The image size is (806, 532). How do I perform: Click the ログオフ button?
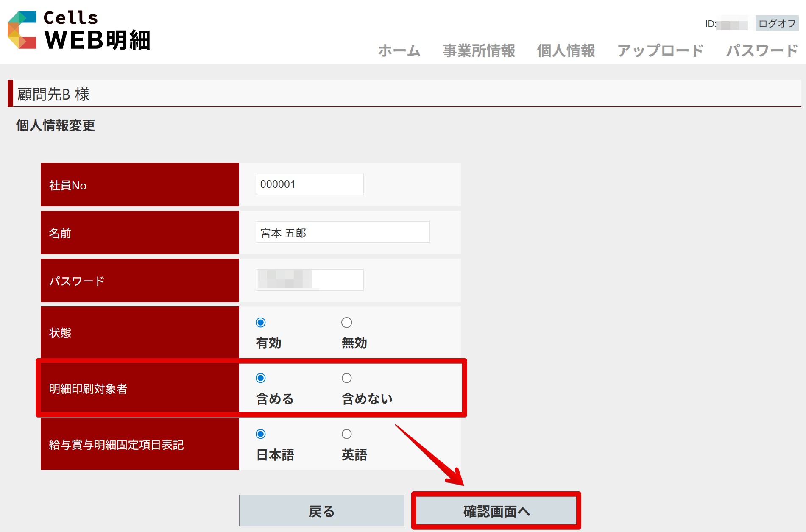click(x=777, y=24)
